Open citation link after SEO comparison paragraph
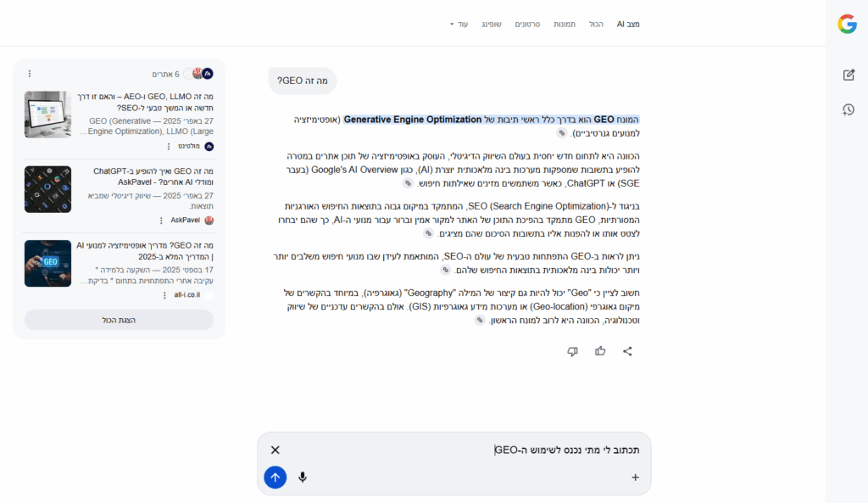Image resolution: width=868 pixels, height=503 pixels. click(428, 234)
